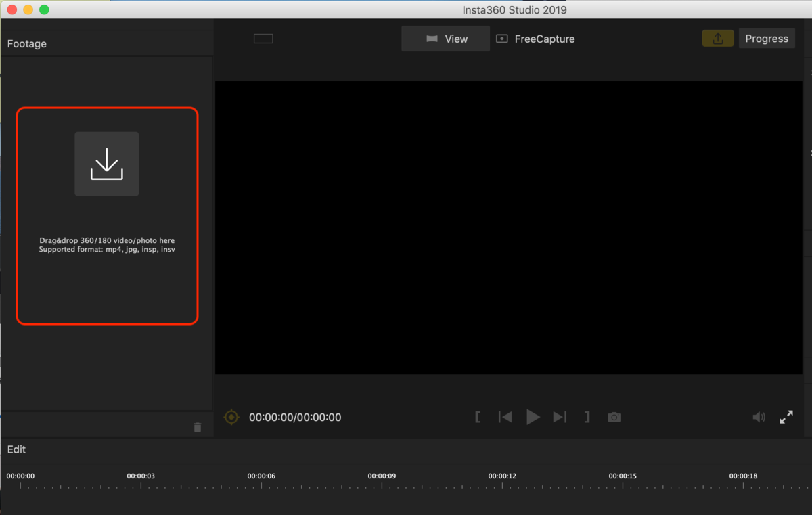The height and width of the screenshot is (515, 812).
Task: Click the Supported format text line
Action: pyautogui.click(x=107, y=250)
